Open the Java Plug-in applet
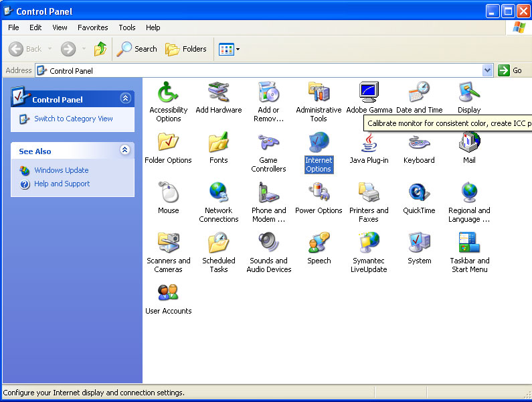The width and height of the screenshot is (532, 402). click(x=369, y=148)
